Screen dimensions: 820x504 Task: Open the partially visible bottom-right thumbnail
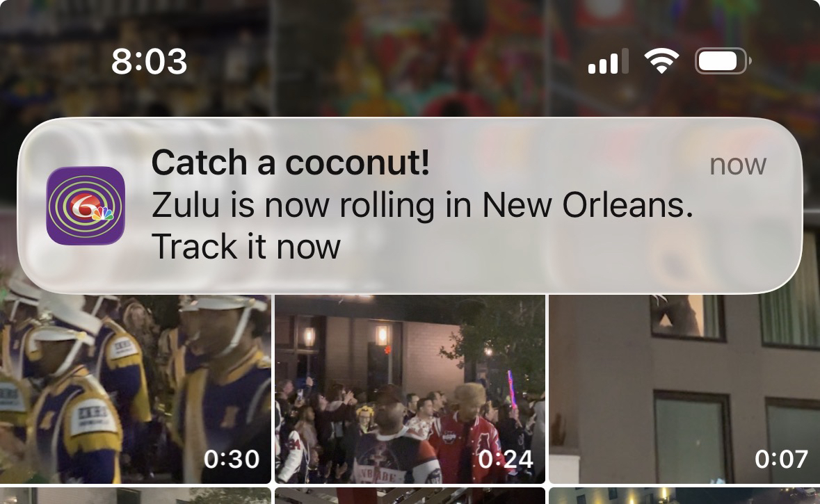pyautogui.click(x=684, y=496)
